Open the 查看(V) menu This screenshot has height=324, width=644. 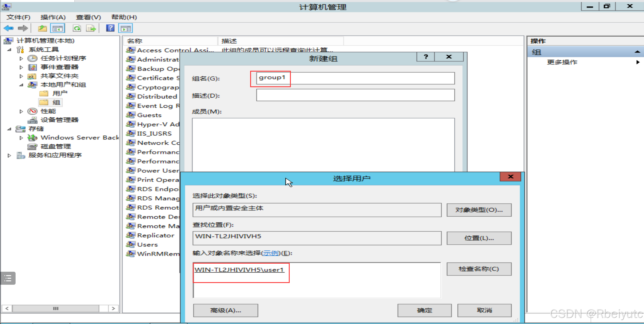point(88,17)
